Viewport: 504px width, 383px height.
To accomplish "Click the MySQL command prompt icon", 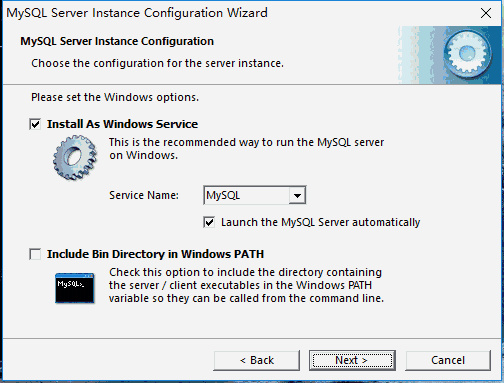I will 75,288.
